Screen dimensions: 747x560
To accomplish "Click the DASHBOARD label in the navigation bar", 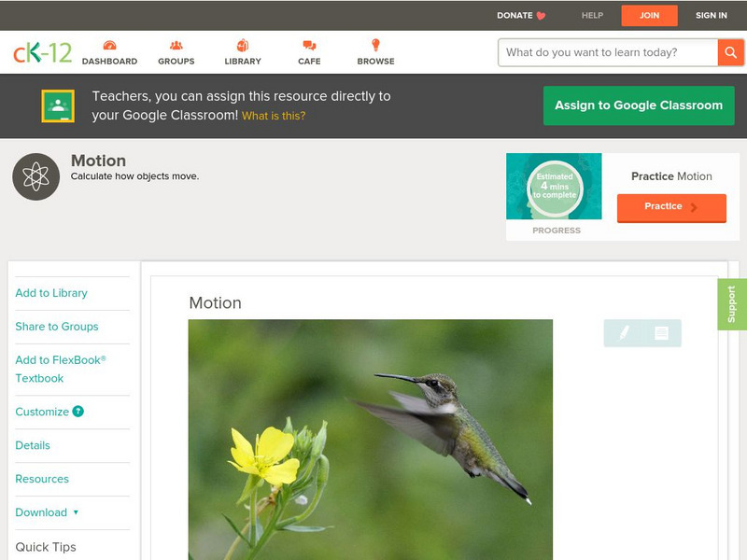I will pos(109,62).
